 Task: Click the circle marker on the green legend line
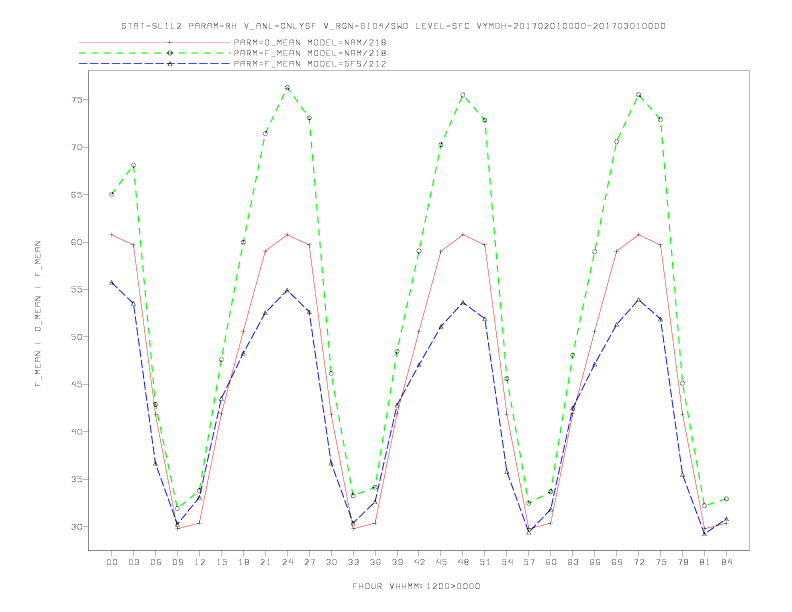(170, 53)
